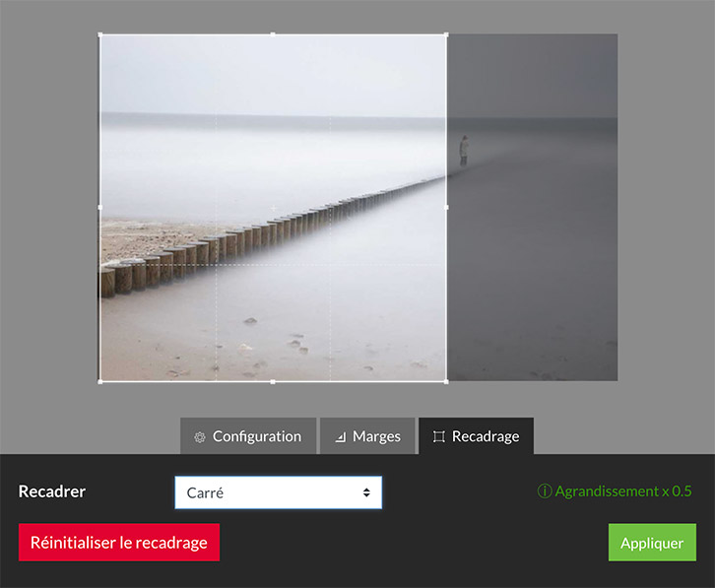Click the arrows on the Recadrer select box
715x588 pixels.
coord(366,492)
